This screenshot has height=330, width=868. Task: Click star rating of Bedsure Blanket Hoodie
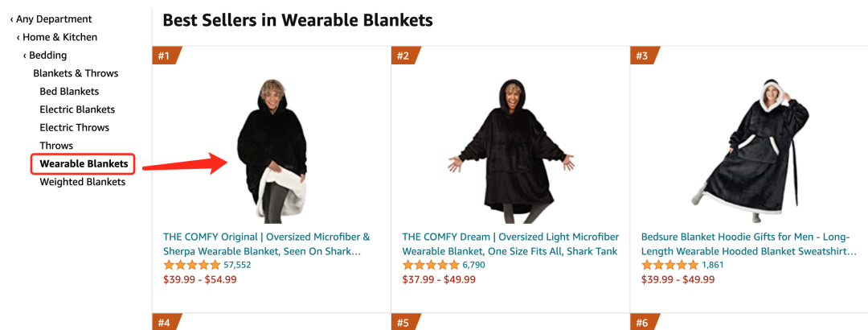coord(669,265)
